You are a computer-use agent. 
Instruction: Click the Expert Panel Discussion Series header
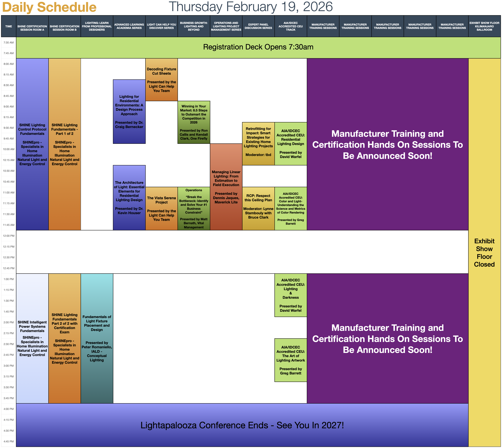pos(258,26)
